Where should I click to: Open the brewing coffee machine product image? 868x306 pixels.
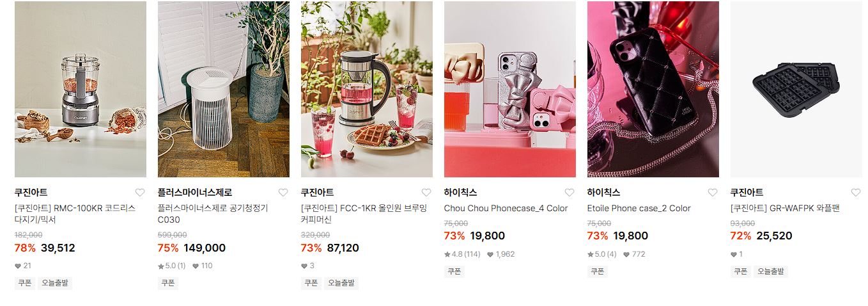367,89
